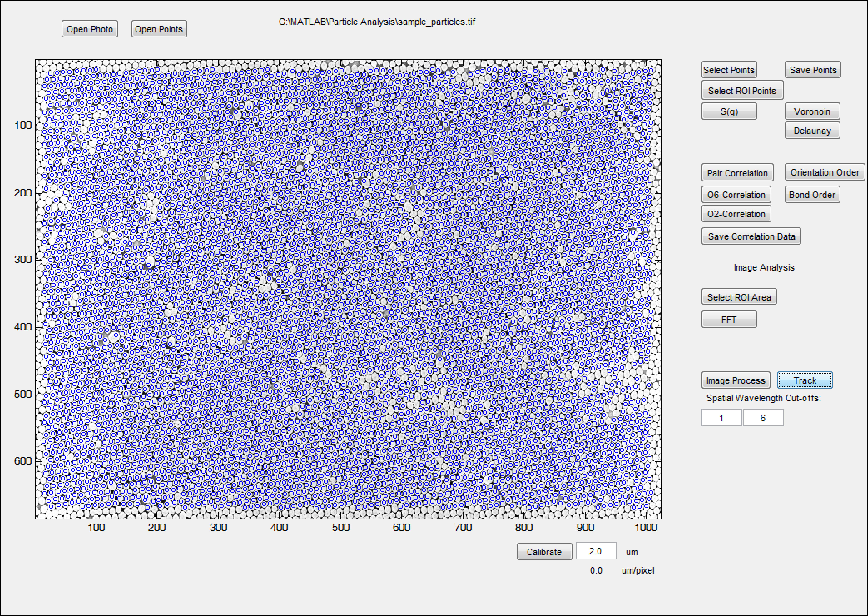This screenshot has height=616, width=868.
Task: Click the Orientation Order button
Action: [825, 172]
